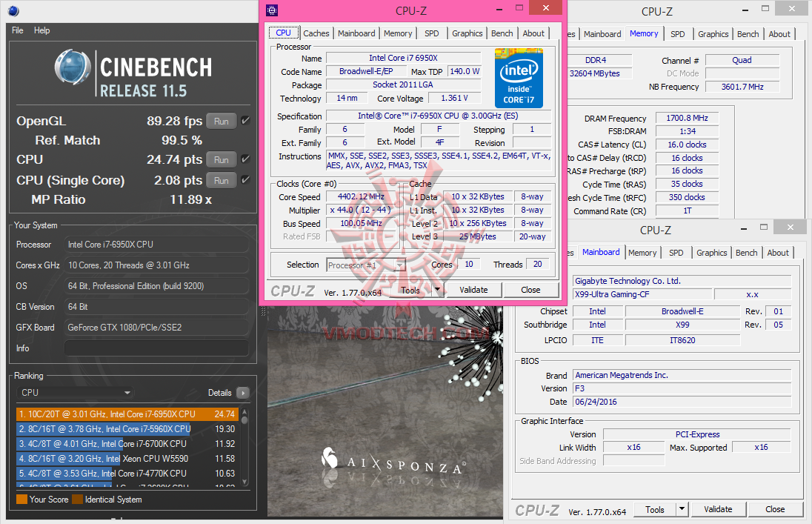Screen dimensions: 812x524
Task: Click the Intel Core i7 logo badge
Action: coord(519,78)
